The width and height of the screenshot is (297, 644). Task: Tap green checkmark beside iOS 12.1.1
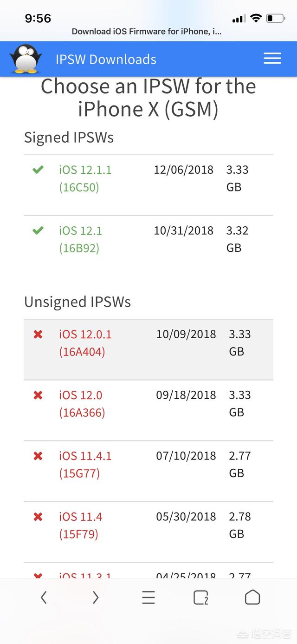pyautogui.click(x=38, y=170)
